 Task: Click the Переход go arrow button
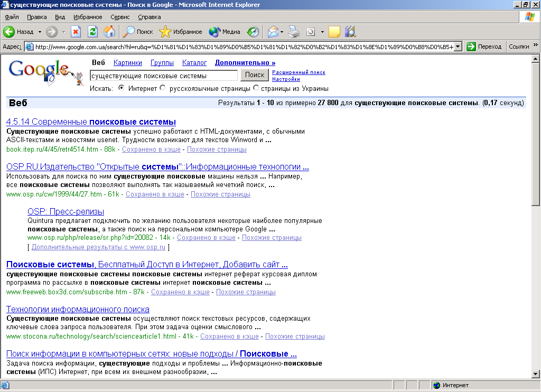point(484,46)
